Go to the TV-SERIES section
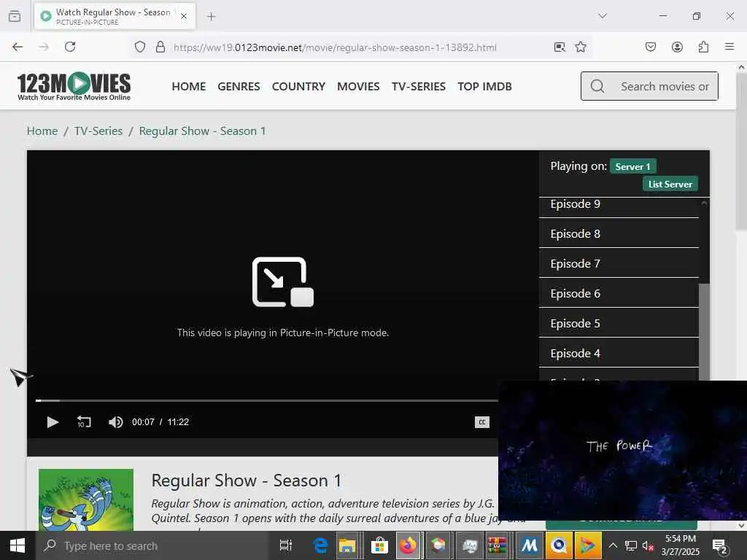 click(418, 87)
